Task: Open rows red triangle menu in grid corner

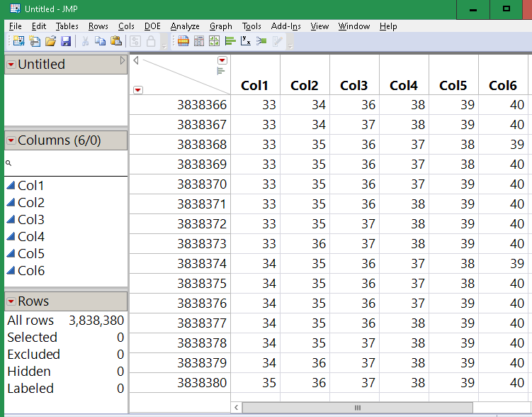Action: (138, 89)
